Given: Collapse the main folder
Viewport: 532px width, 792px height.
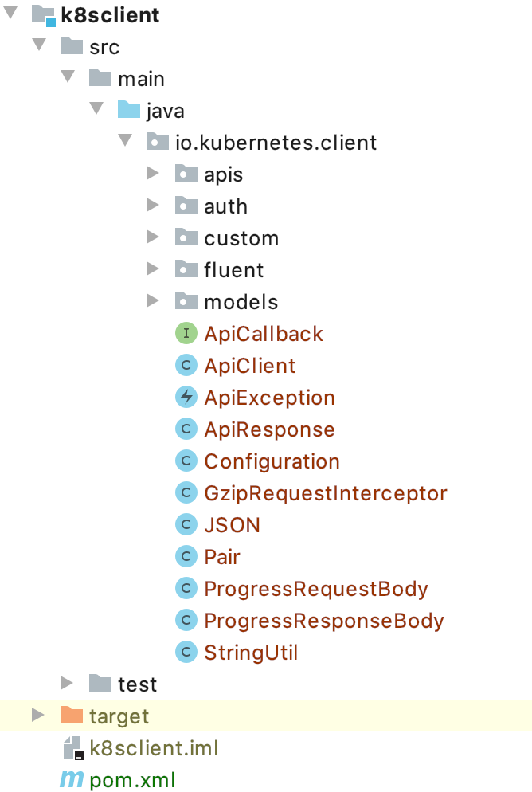Looking at the screenshot, I should pos(68,78).
